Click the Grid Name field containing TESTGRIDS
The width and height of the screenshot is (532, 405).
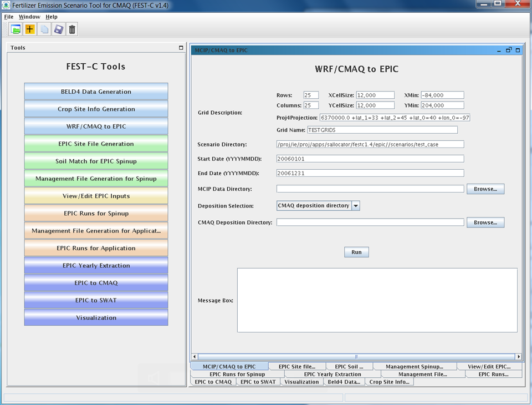tap(382, 130)
